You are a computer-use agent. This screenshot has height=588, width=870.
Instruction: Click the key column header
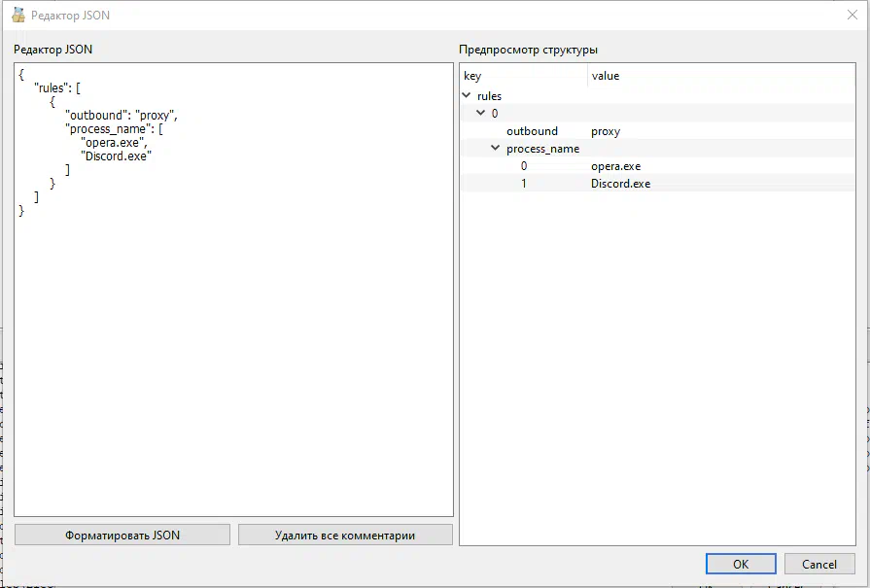click(x=523, y=76)
